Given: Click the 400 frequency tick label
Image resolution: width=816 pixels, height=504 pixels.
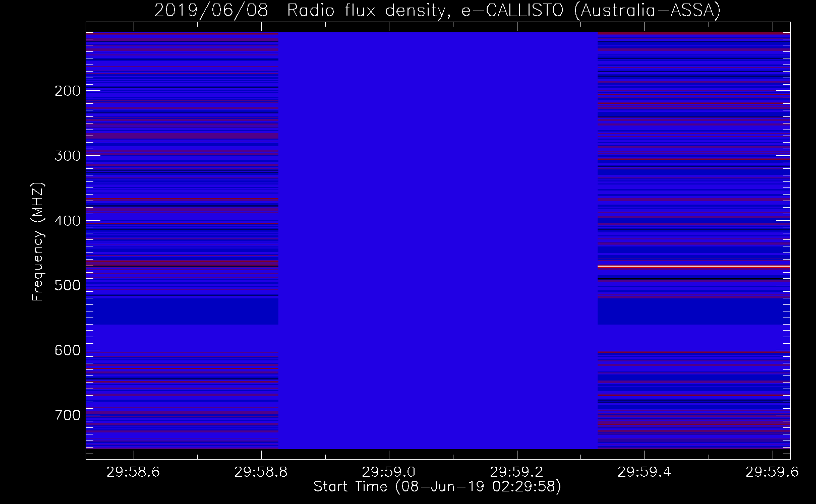Looking at the screenshot, I should click(x=68, y=221).
